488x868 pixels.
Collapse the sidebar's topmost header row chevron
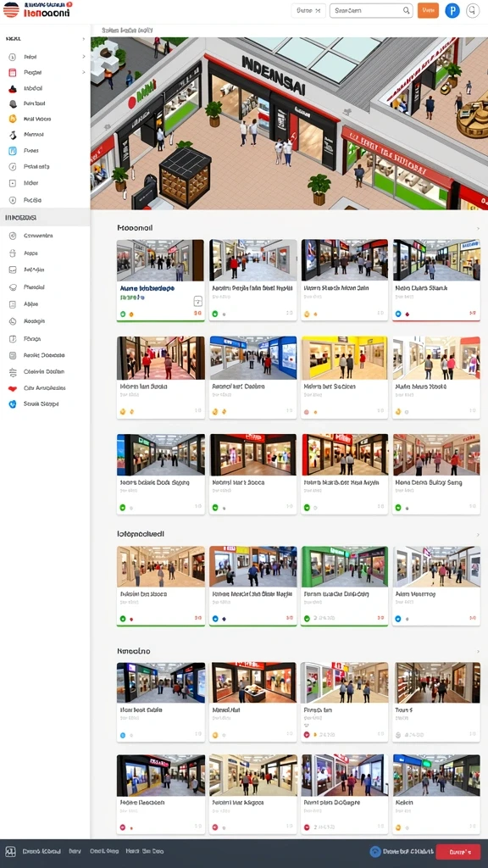point(84,39)
